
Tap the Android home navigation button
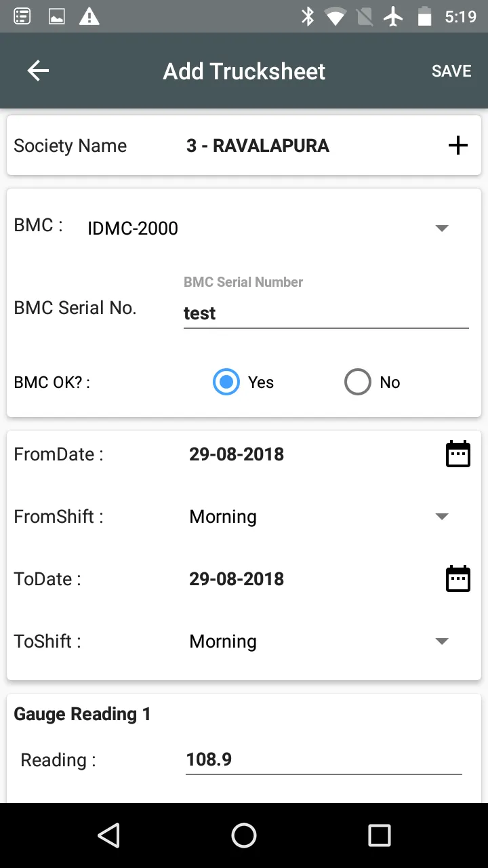(x=244, y=835)
